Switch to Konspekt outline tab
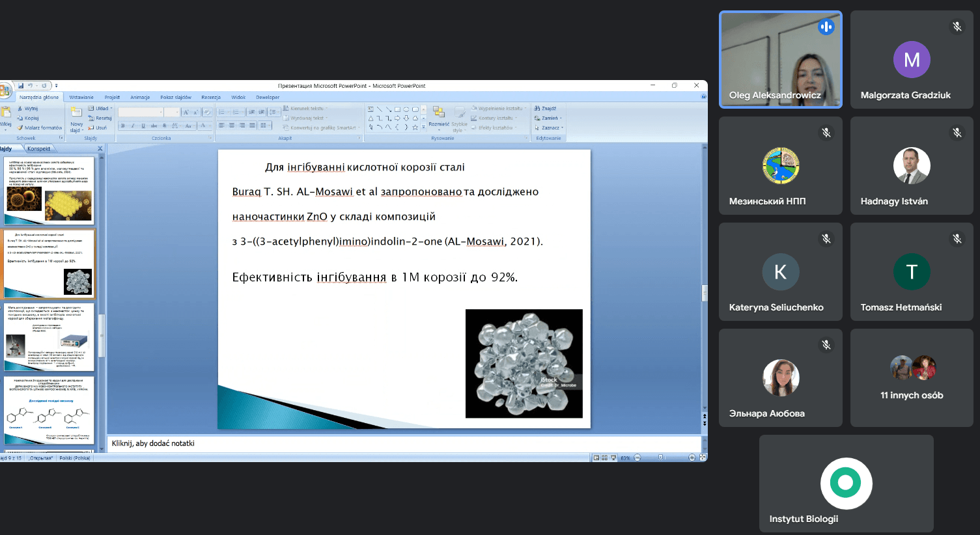 pyautogui.click(x=39, y=148)
